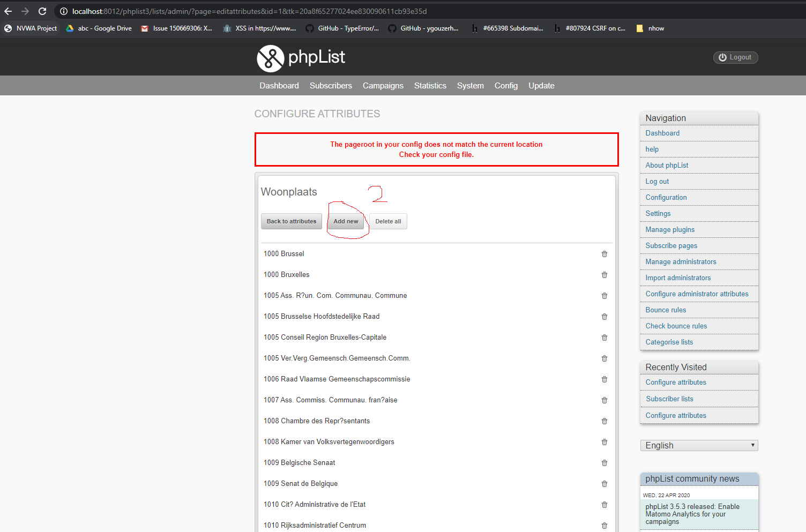Click the Logout button
The width and height of the screenshot is (806, 532).
click(x=735, y=57)
